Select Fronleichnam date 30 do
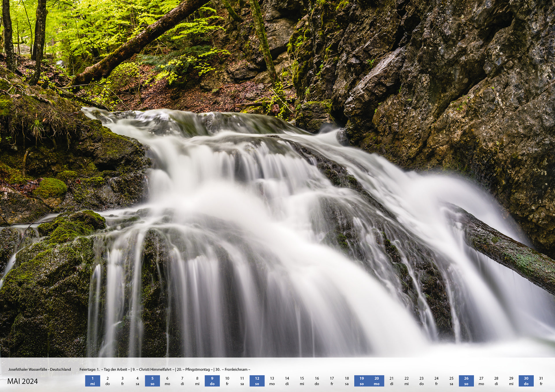The height and width of the screenshot is (392, 555). pos(526,381)
